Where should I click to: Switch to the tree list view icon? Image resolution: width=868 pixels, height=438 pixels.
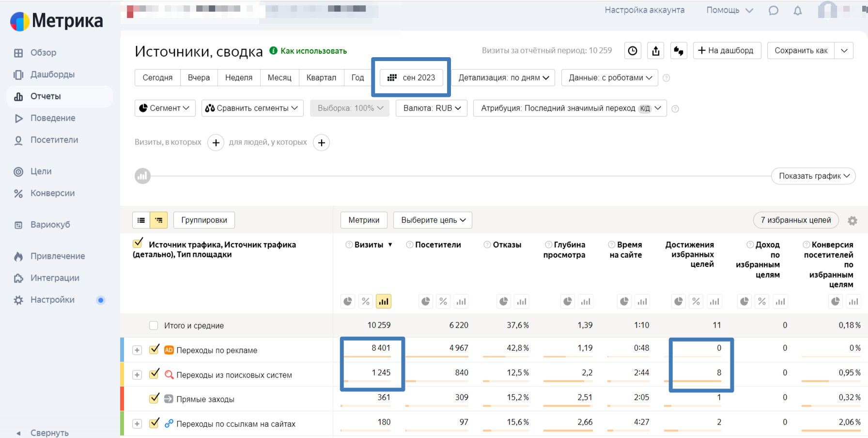[x=159, y=220]
